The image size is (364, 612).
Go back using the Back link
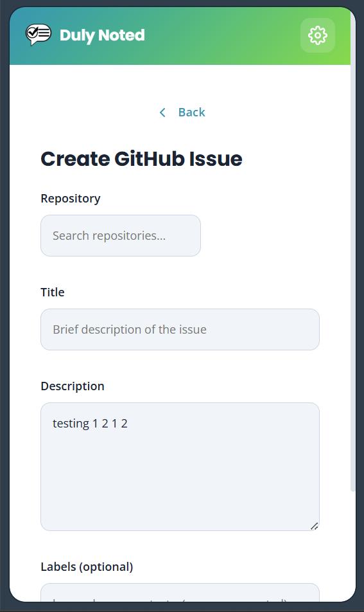click(x=182, y=113)
